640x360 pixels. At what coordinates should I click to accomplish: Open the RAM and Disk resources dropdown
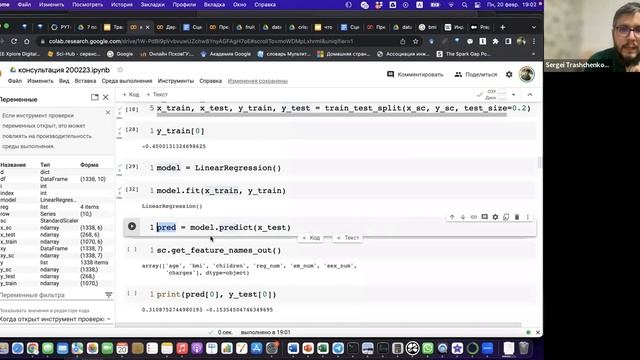[x=513, y=95]
